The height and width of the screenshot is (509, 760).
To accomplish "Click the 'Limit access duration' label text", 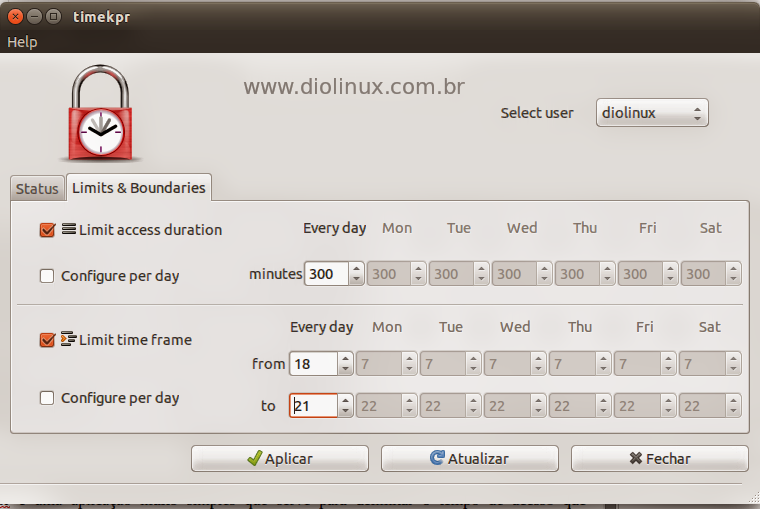I will pos(150,230).
